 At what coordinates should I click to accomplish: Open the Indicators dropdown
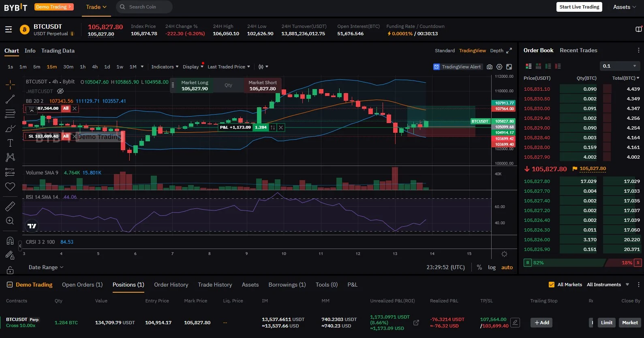click(x=165, y=67)
